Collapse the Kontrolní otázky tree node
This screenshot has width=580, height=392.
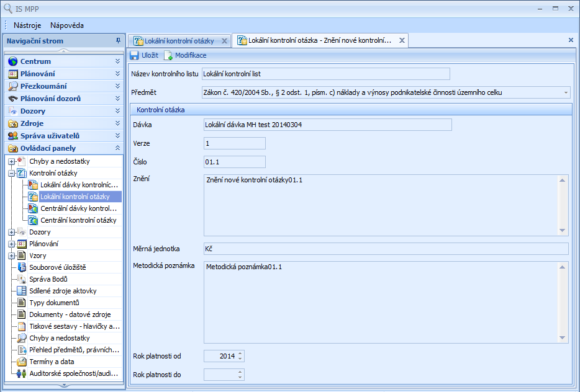11,173
